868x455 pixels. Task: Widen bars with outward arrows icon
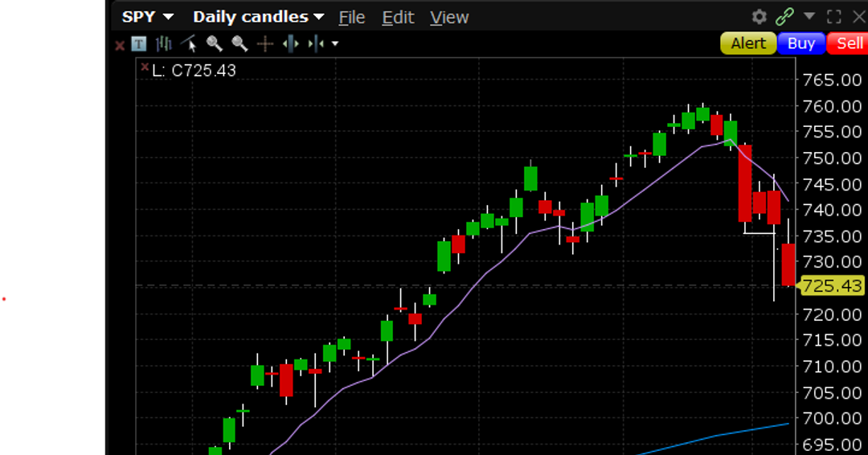click(291, 43)
